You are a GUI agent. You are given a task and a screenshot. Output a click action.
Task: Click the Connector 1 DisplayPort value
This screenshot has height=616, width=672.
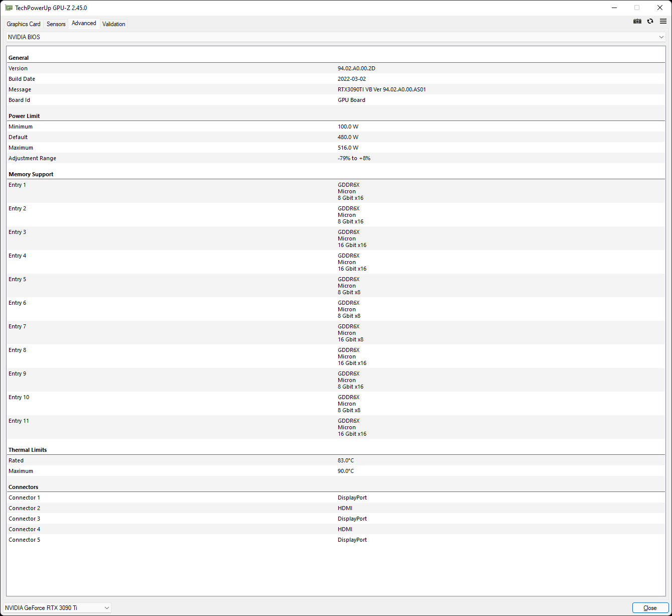[352, 498]
